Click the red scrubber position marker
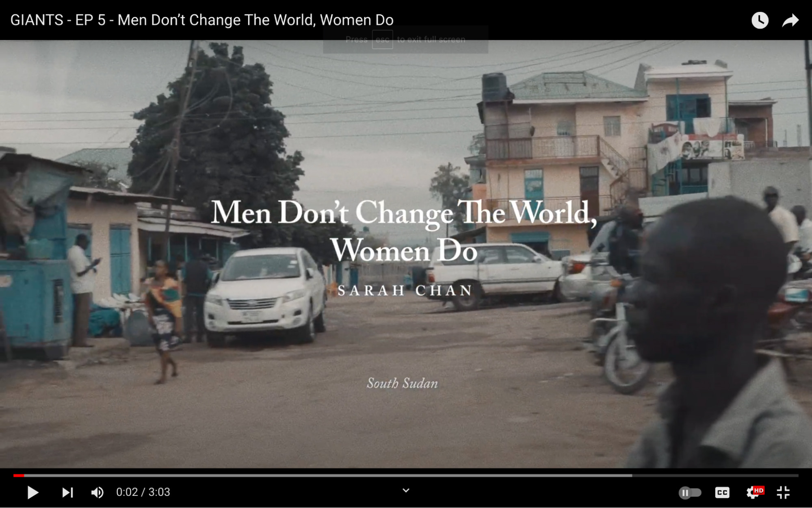Viewport: 812px width, 508px height. pyautogui.click(x=24, y=475)
